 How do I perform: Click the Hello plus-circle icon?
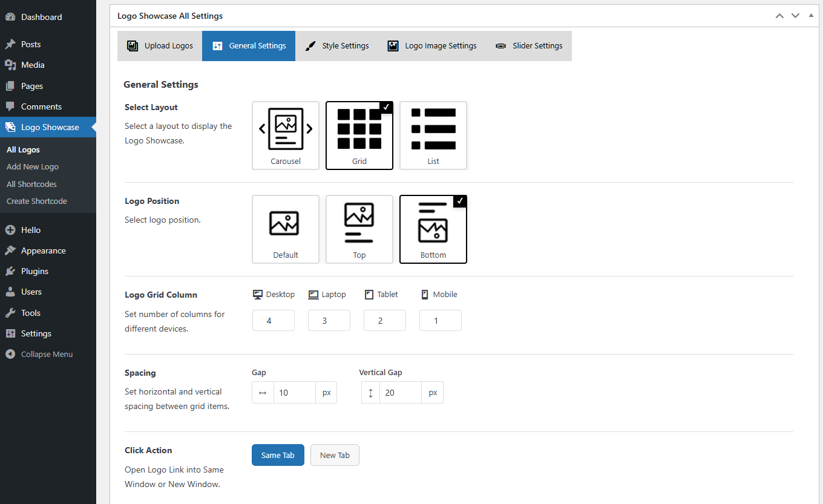pos(10,230)
